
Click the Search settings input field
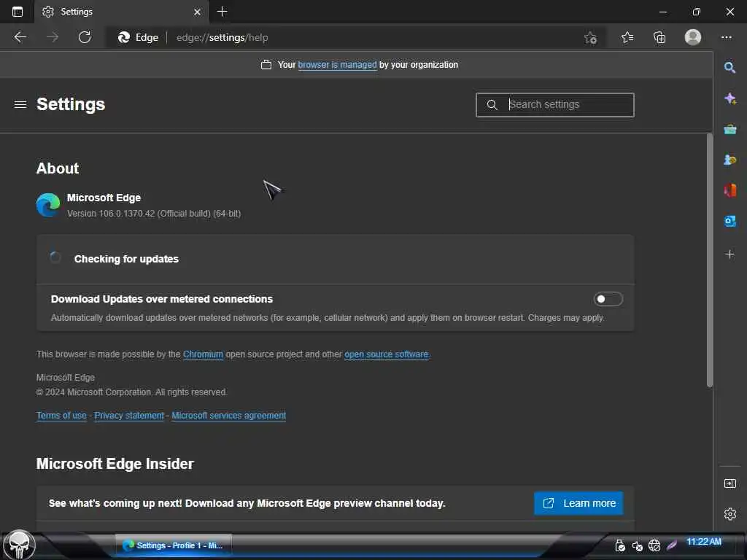pos(555,105)
